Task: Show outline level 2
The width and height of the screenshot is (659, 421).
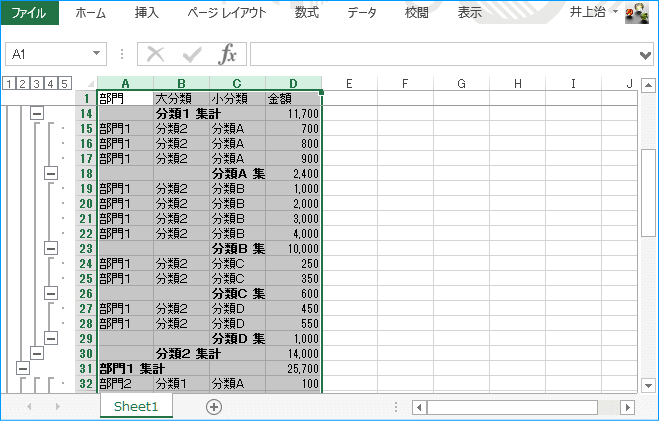Action: point(23,83)
